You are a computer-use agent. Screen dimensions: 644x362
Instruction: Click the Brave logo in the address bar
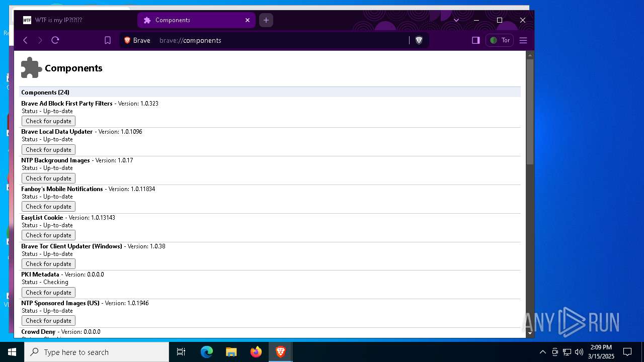click(127, 40)
